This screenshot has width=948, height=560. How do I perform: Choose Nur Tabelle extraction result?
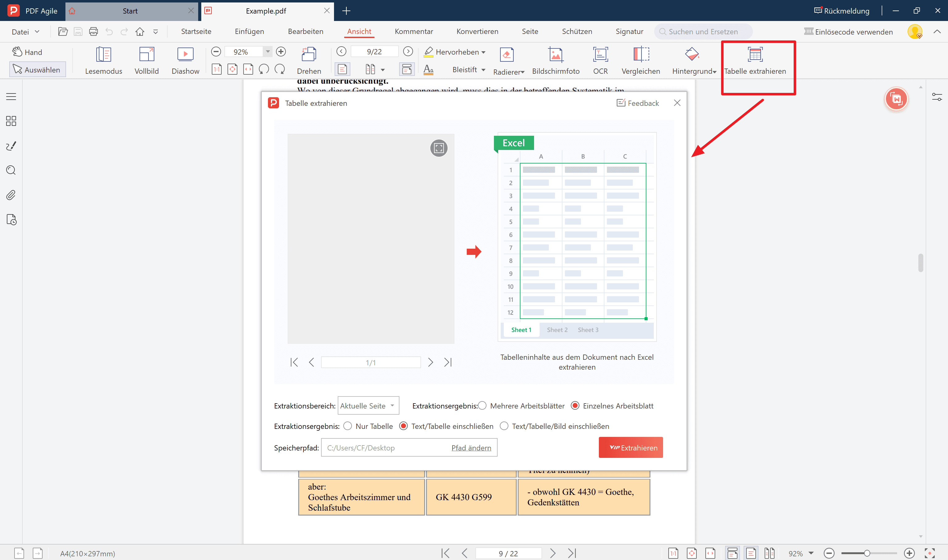(x=348, y=426)
